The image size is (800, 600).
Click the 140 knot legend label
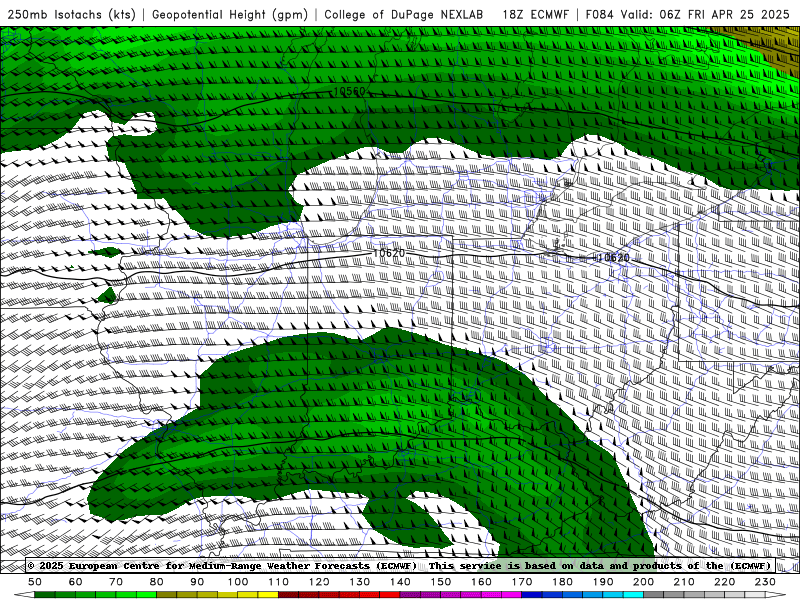[x=400, y=582]
